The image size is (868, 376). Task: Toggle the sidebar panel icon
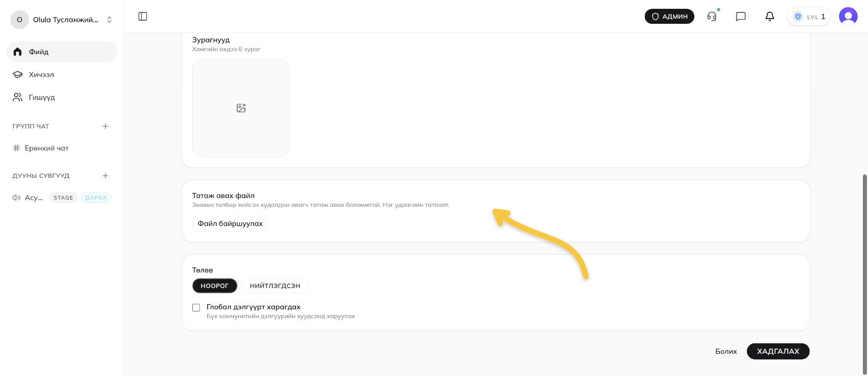(143, 17)
